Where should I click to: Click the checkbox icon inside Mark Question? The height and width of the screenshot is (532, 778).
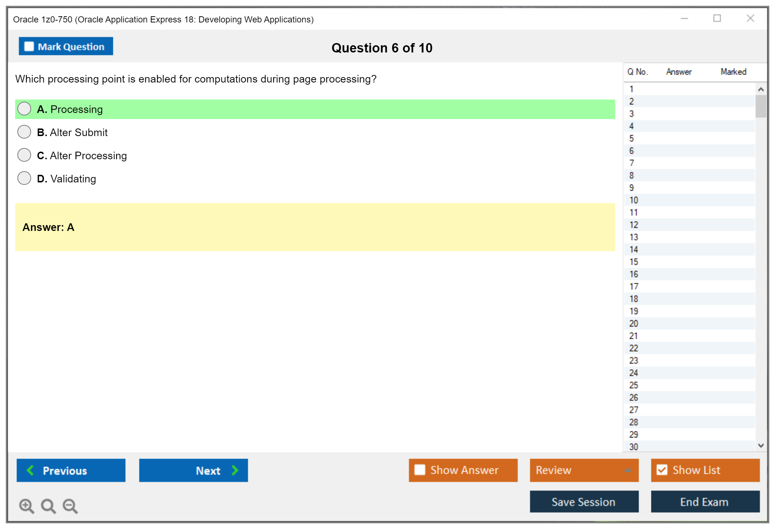click(29, 46)
